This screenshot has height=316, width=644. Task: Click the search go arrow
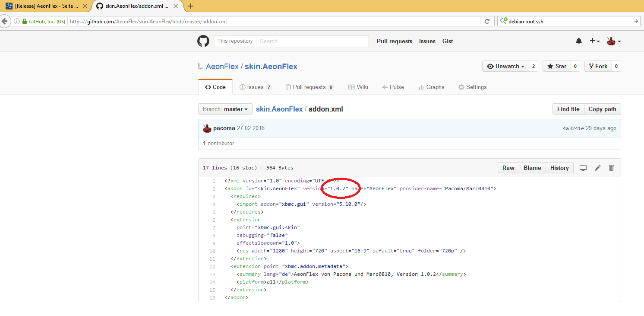point(636,21)
